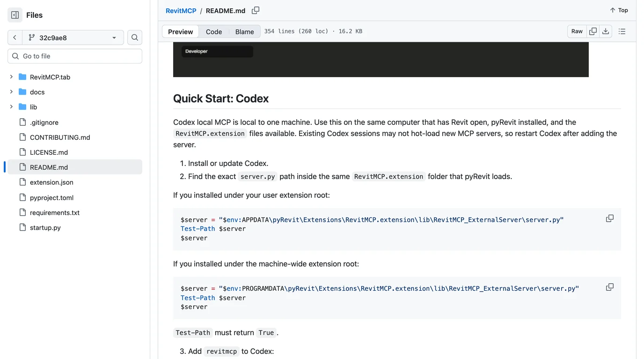
Task: Switch to the Code tab
Action: [214, 31]
